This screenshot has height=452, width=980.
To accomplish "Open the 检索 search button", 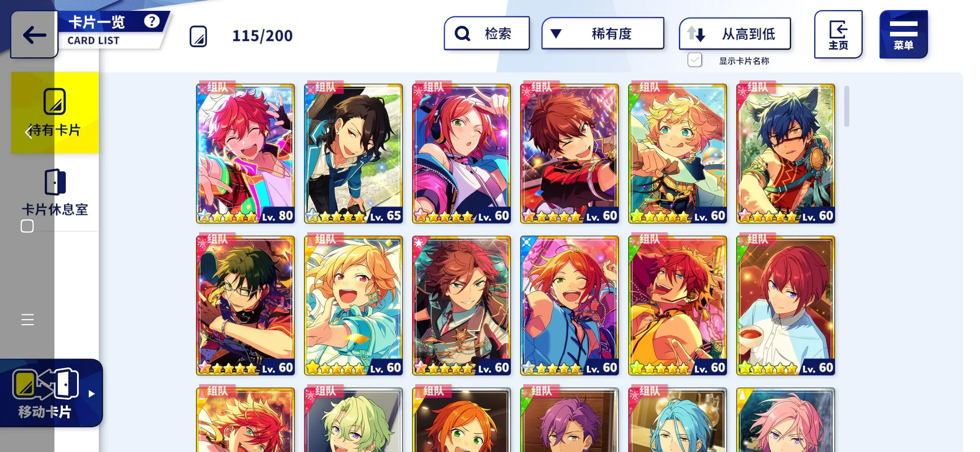I will pyautogui.click(x=487, y=33).
